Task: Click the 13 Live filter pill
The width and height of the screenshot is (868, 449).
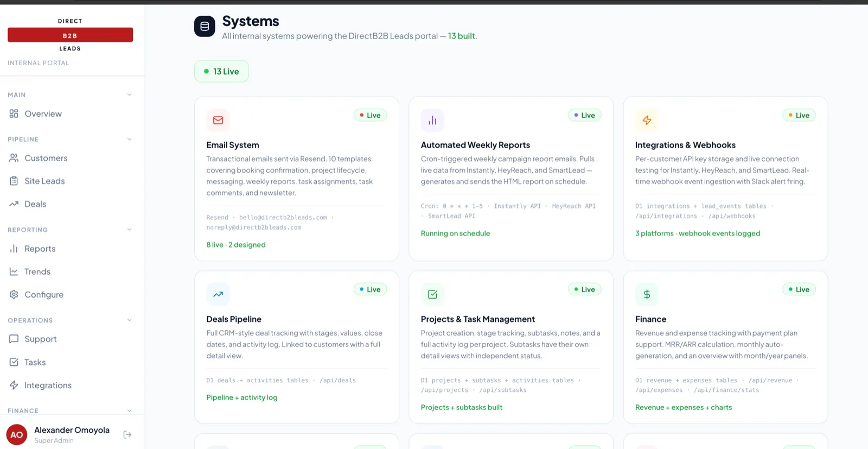Action: (x=221, y=71)
